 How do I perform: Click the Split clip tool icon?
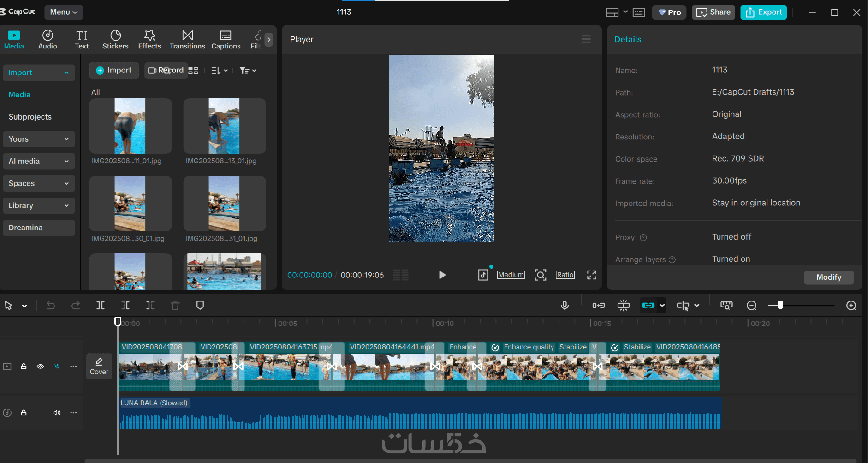pos(100,305)
